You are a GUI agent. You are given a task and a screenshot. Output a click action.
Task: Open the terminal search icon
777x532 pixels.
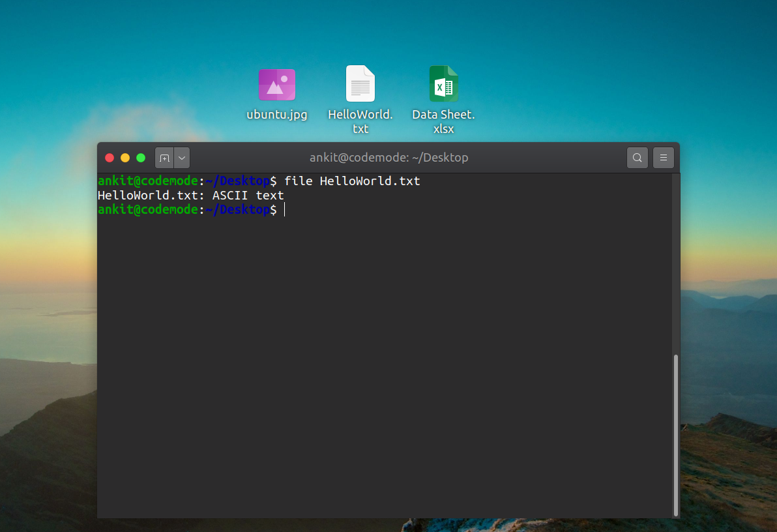pos(638,158)
